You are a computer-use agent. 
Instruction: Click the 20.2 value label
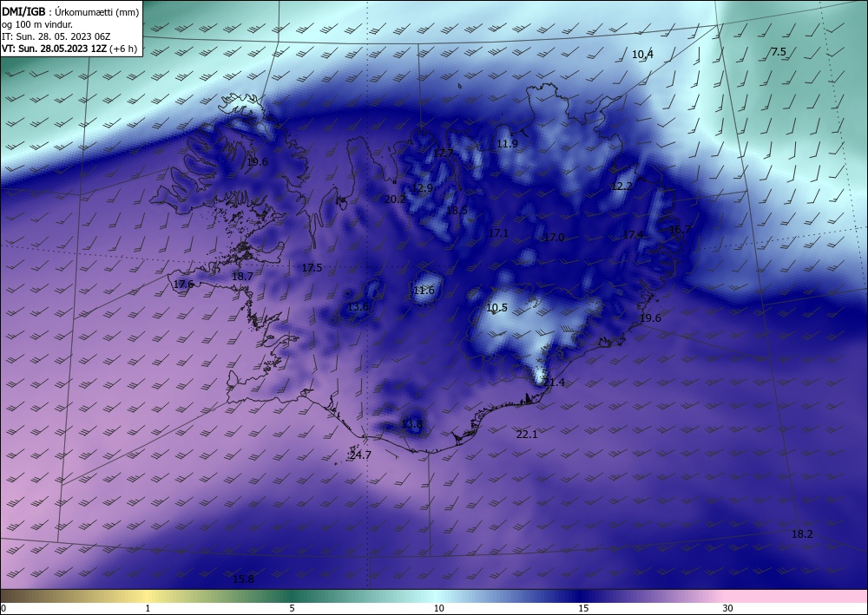click(395, 200)
